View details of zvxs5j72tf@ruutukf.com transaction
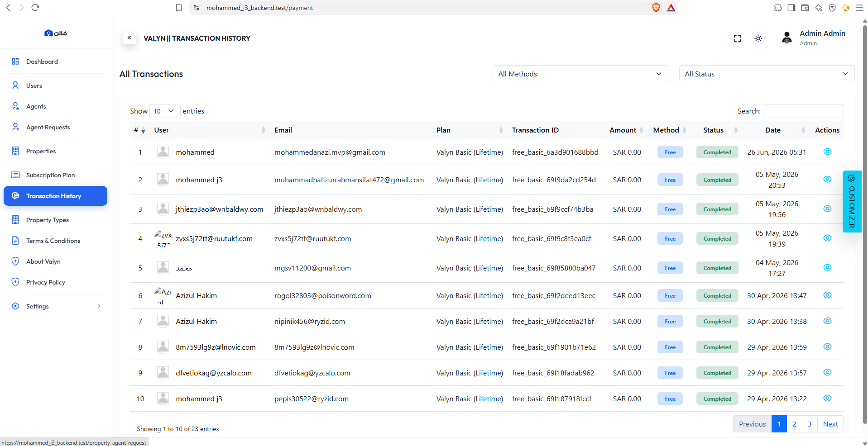The width and height of the screenshot is (868, 446). click(827, 238)
